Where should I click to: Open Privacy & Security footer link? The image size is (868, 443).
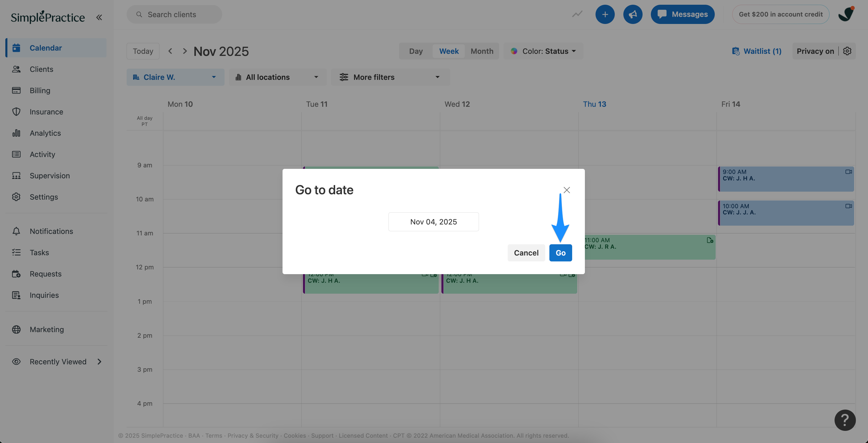coord(253,436)
